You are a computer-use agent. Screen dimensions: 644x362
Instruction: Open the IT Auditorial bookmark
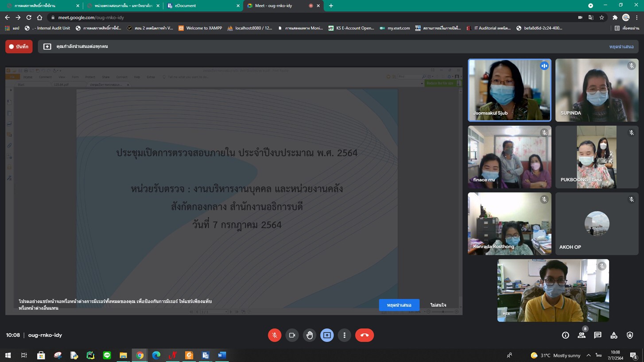489,28
